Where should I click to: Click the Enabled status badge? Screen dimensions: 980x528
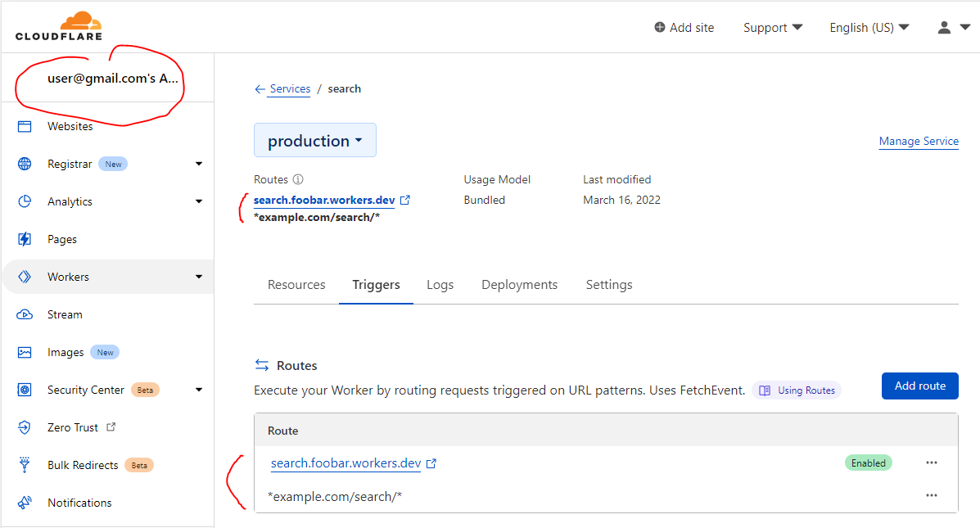point(868,463)
